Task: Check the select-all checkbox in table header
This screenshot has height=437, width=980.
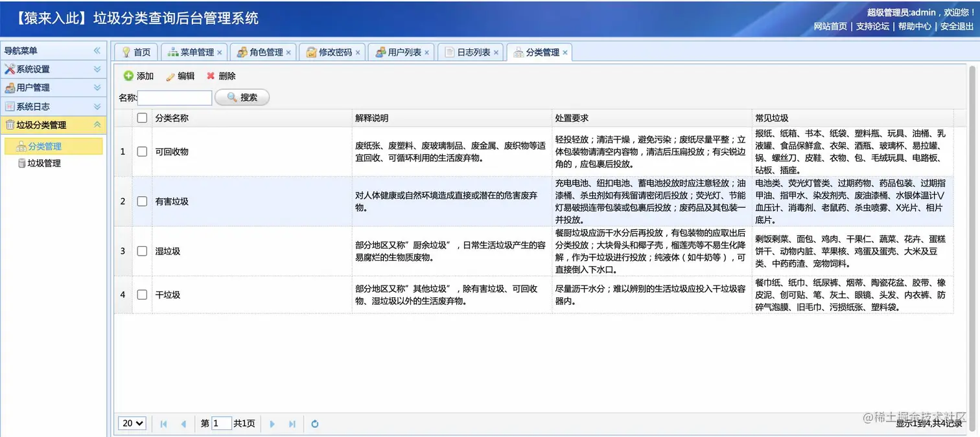Action: (x=142, y=118)
